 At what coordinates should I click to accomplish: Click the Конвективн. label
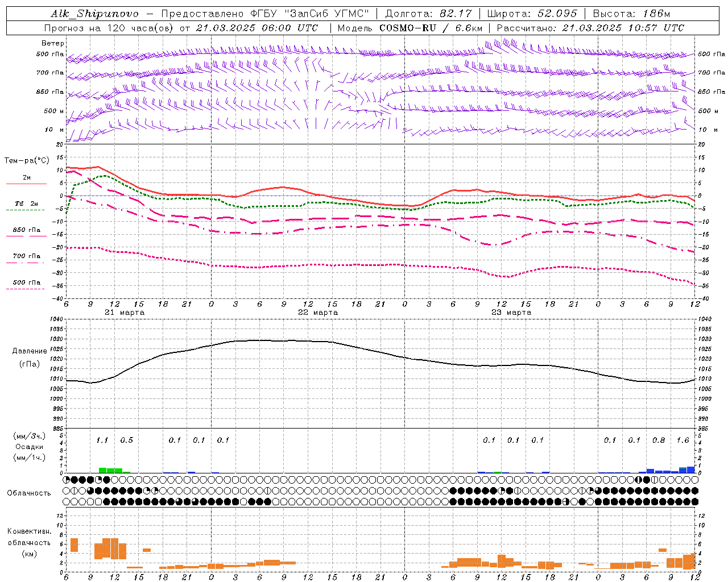(x=29, y=531)
